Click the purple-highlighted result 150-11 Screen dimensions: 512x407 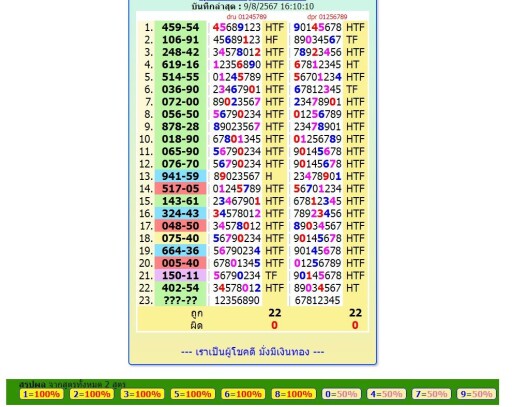180,275
